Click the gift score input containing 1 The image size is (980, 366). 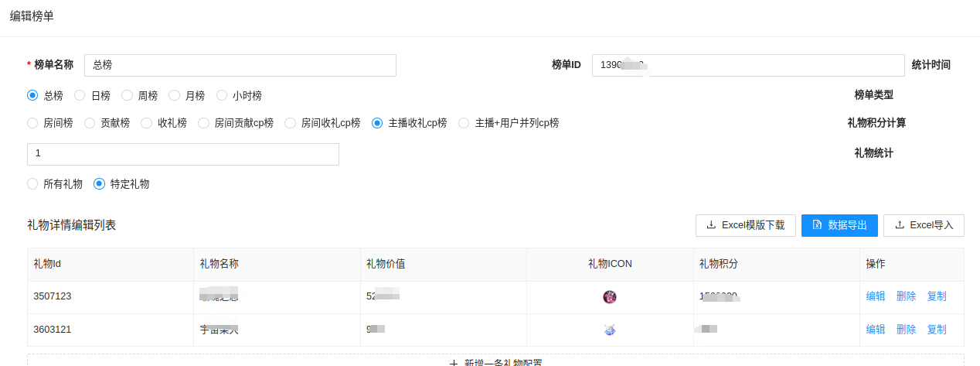coord(182,154)
